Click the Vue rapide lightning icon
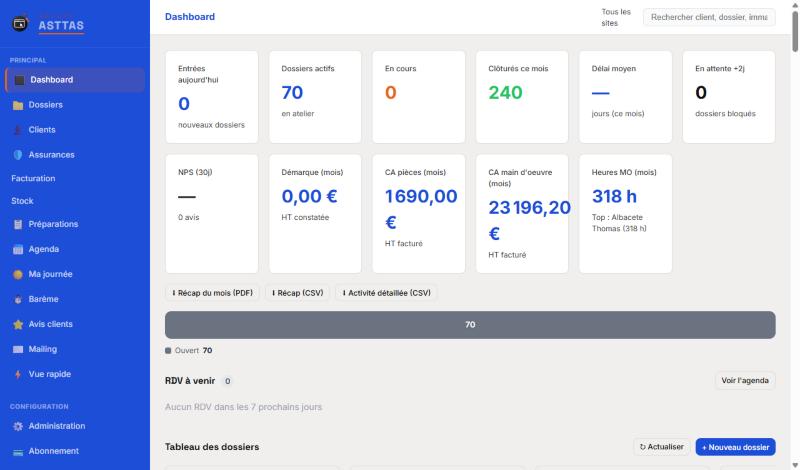This screenshot has width=800, height=470. point(18,375)
